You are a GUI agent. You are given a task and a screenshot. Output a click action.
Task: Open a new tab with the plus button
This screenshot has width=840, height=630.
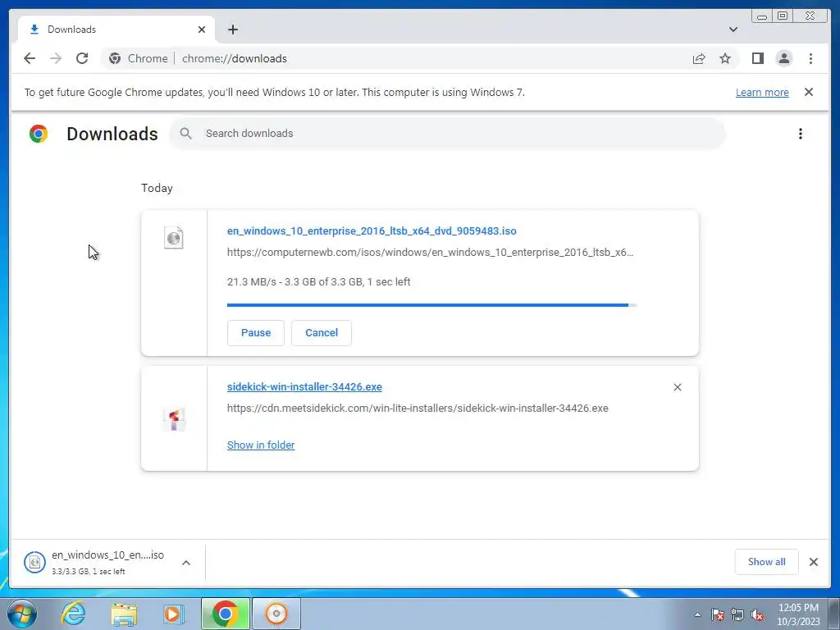tap(232, 30)
